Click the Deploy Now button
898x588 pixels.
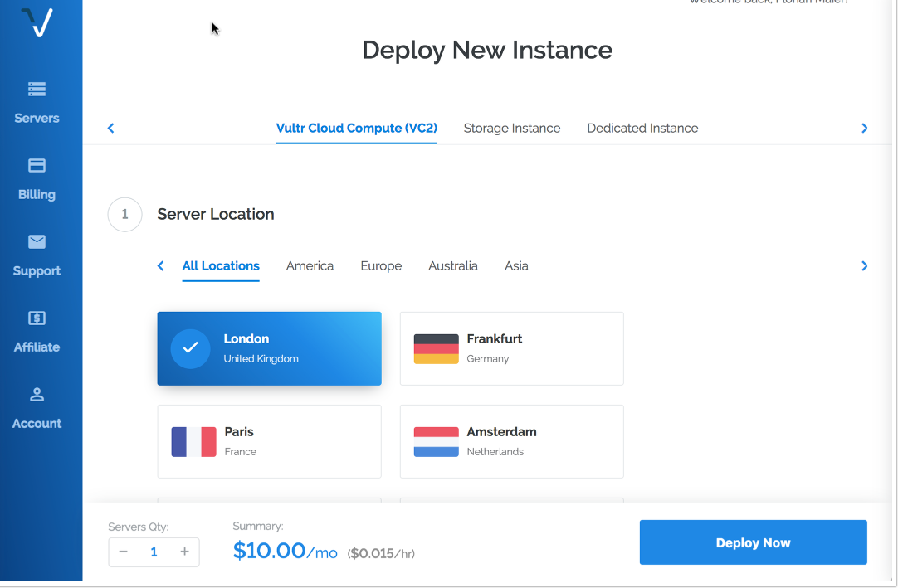pyautogui.click(x=753, y=542)
